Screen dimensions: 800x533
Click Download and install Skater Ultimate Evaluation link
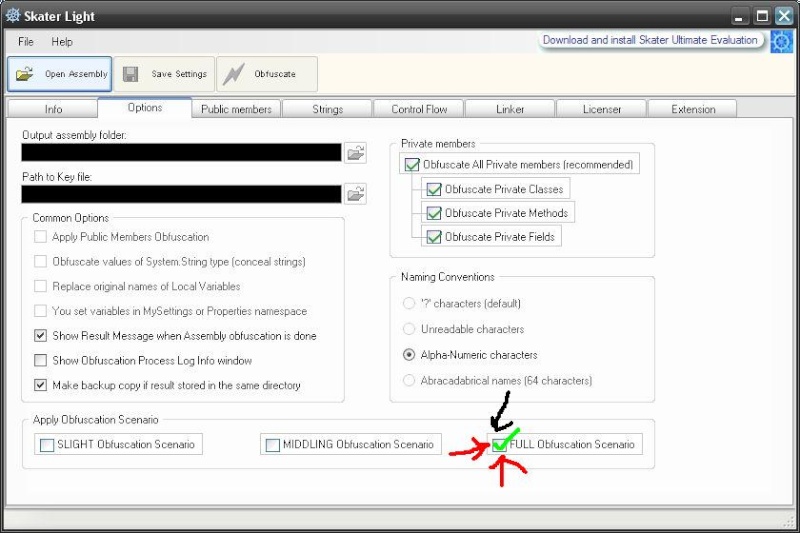click(650, 40)
